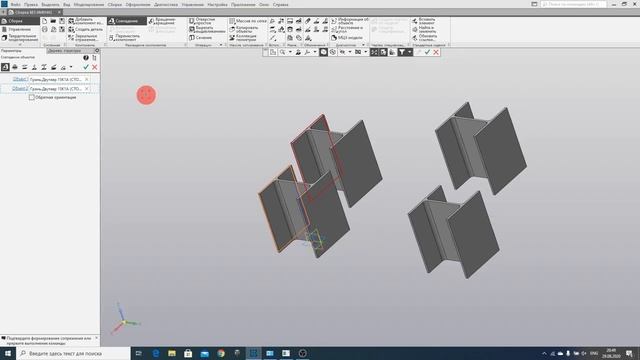The height and width of the screenshot is (360, 640).
Task: Expand dropdown arrow after mate-type icons
Action: pos(71,67)
